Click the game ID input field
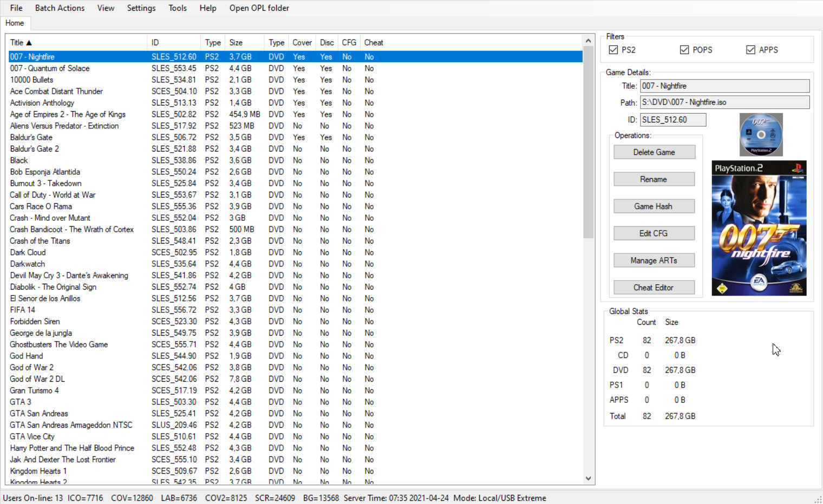 (673, 120)
